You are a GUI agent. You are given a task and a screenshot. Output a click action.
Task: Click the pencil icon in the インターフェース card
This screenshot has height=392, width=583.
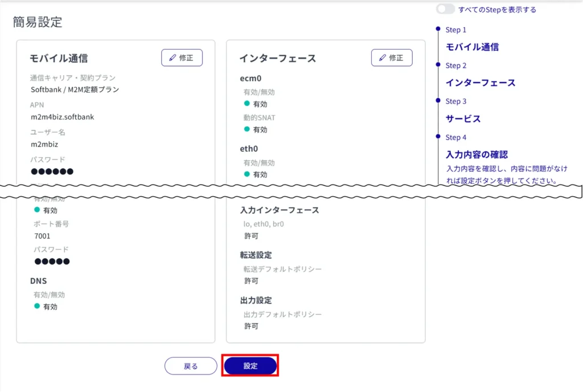(382, 58)
